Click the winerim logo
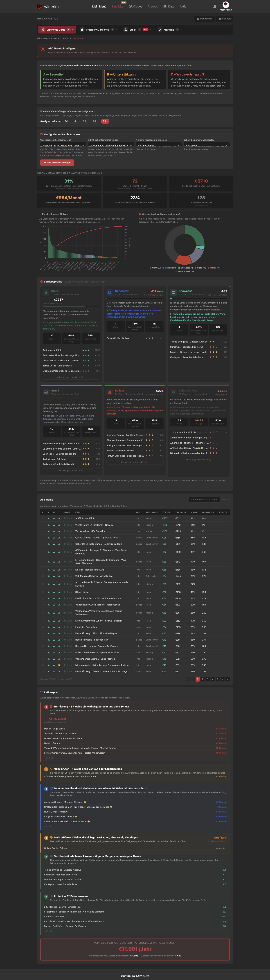Screen dimensions: 270x980 (48, 6)
